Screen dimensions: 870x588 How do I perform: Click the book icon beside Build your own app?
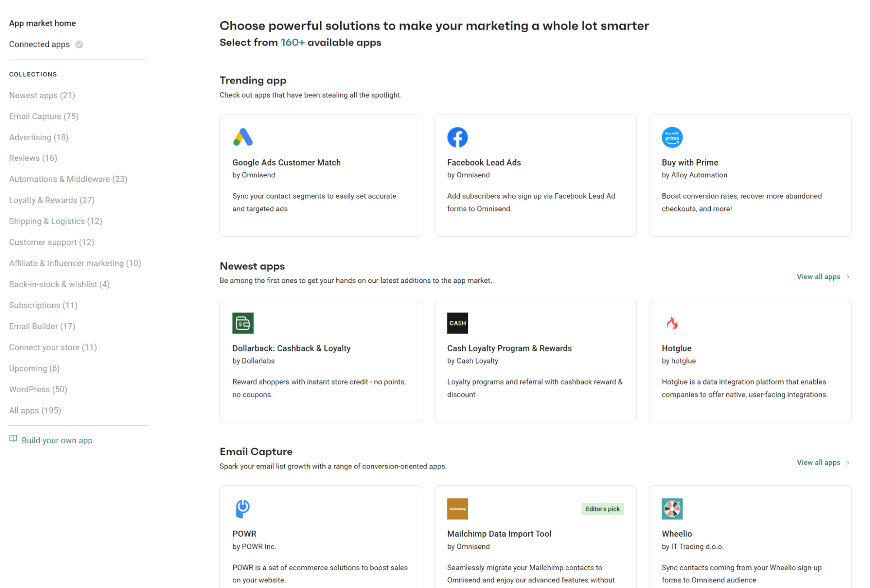pyautogui.click(x=13, y=438)
